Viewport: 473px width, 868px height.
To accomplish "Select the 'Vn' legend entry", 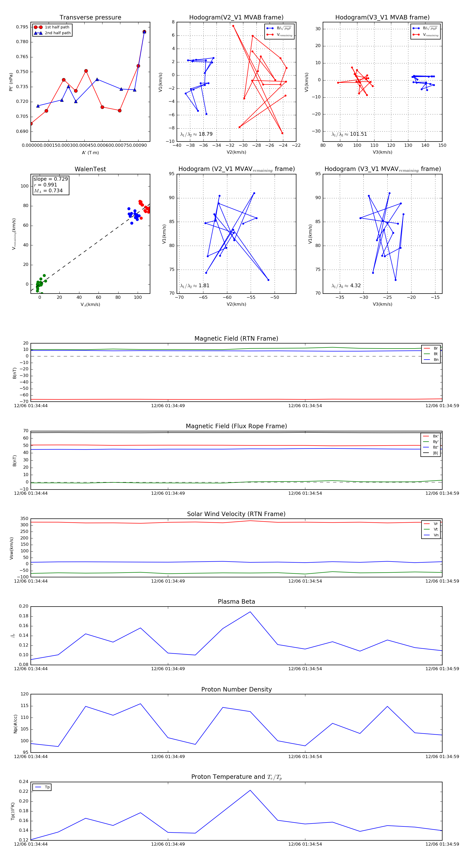I will coord(431,535).
